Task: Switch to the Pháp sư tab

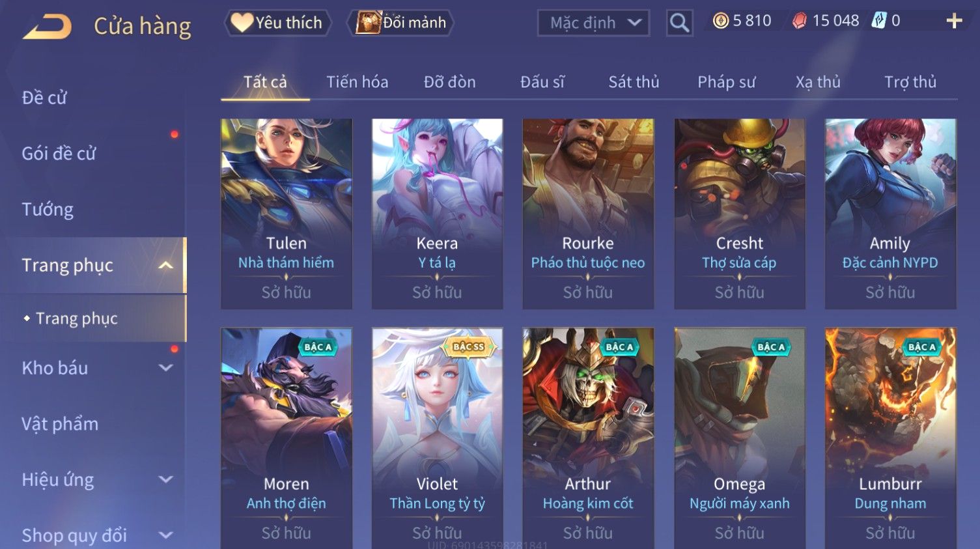Action: click(x=726, y=82)
